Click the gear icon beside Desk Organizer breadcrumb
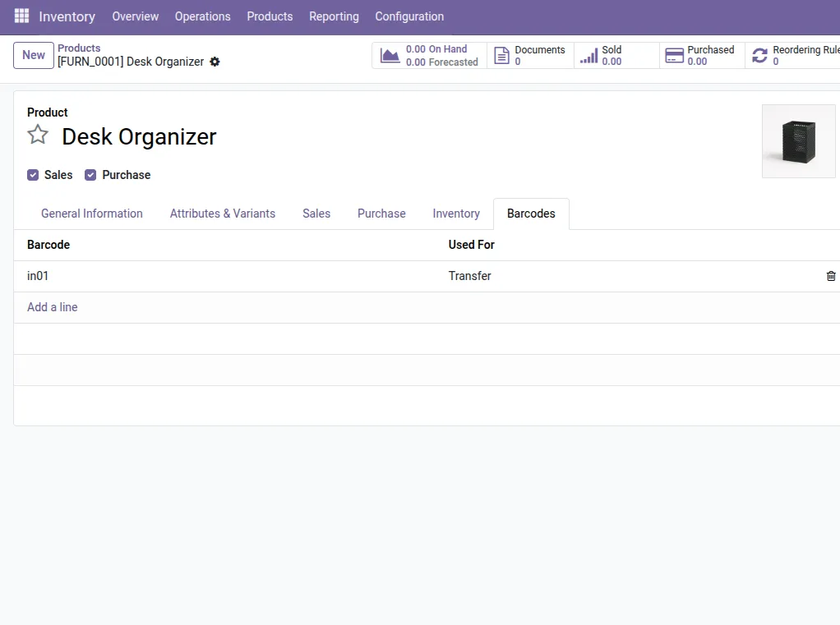 tap(215, 62)
